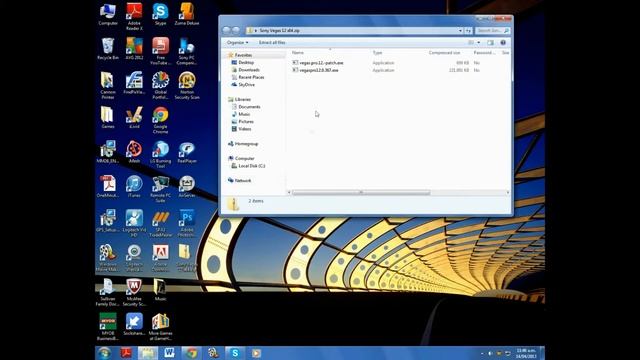Viewport: 640px width, 360px height.
Task: Expand the address bar history dropdown
Action: point(460,31)
